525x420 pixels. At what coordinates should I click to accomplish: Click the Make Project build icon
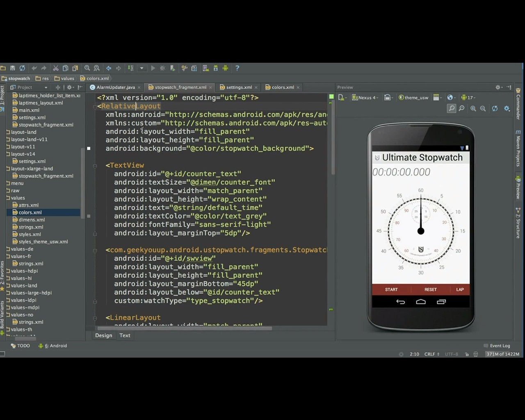131,68
